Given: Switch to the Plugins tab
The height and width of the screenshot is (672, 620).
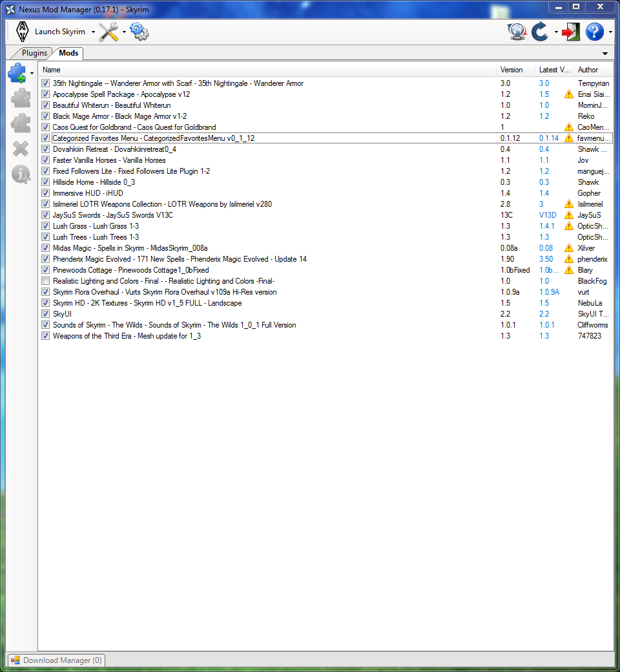Looking at the screenshot, I should (34, 53).
